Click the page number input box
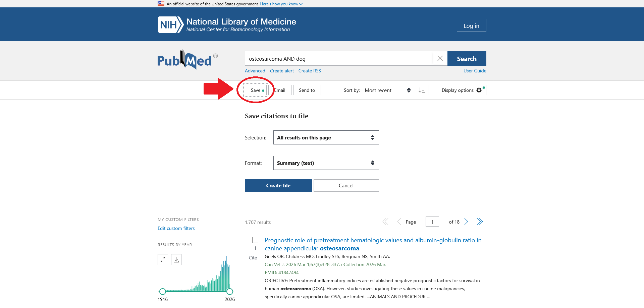644x308 pixels. [x=432, y=222]
